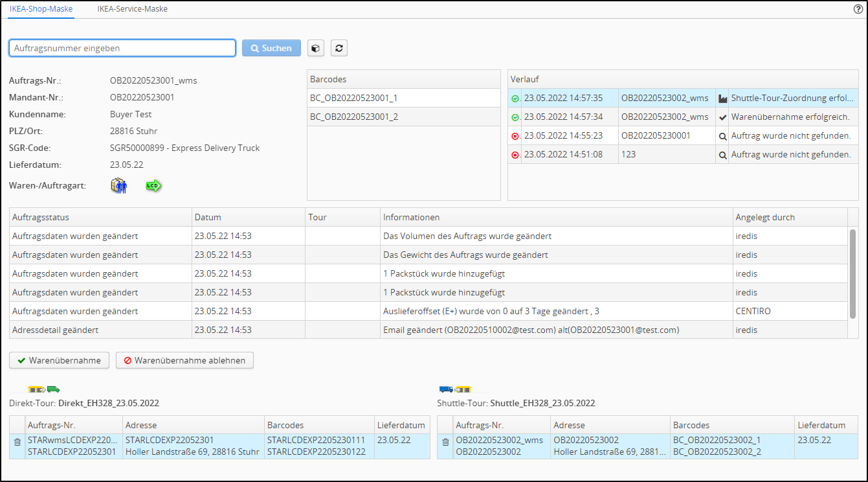
Task: Select row 'Das Gewicht des Auftrags wurde geändert'
Action: 428,255
